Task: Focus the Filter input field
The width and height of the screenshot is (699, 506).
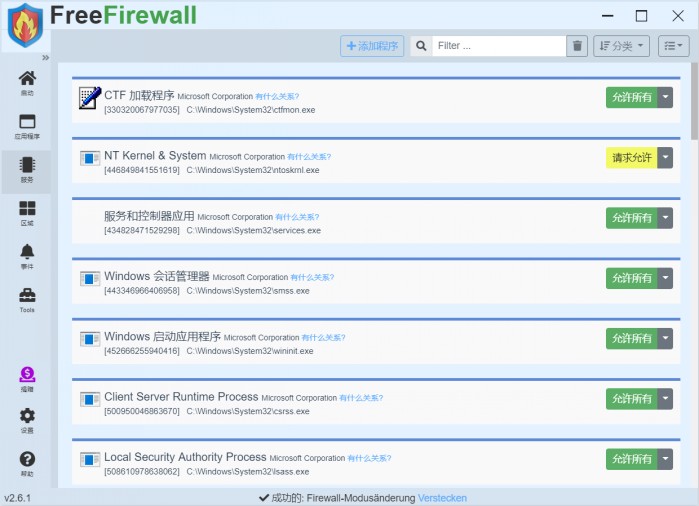Action: coord(499,46)
